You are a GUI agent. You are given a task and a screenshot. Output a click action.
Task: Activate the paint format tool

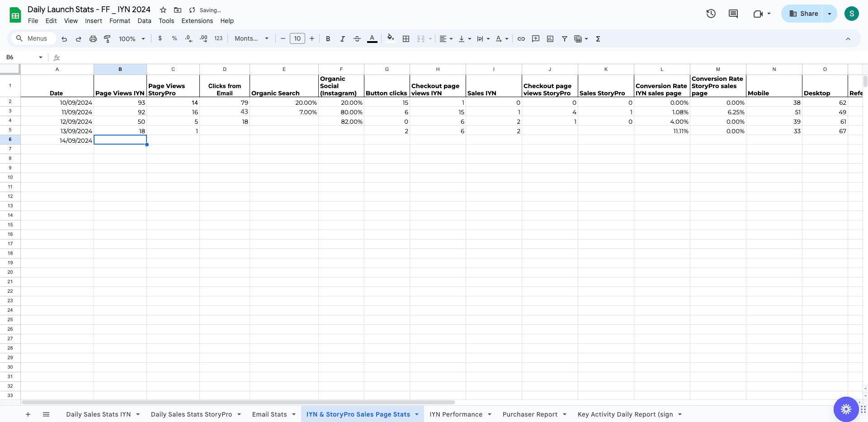click(x=107, y=39)
